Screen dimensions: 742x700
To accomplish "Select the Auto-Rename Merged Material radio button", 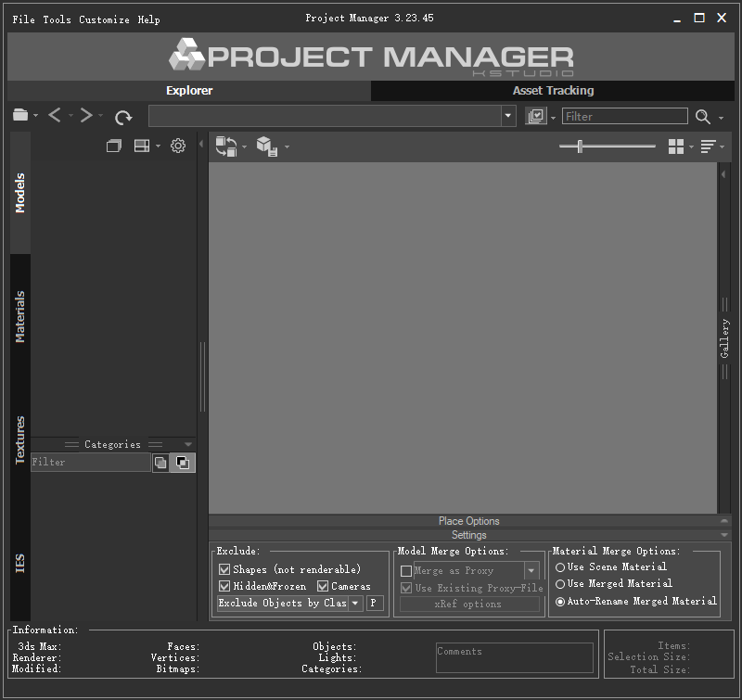I will click(560, 602).
